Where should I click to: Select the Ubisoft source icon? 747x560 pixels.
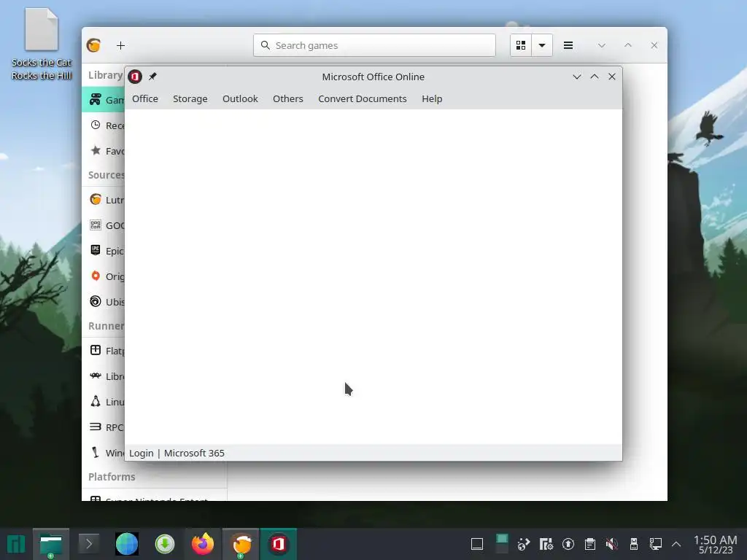point(96,301)
